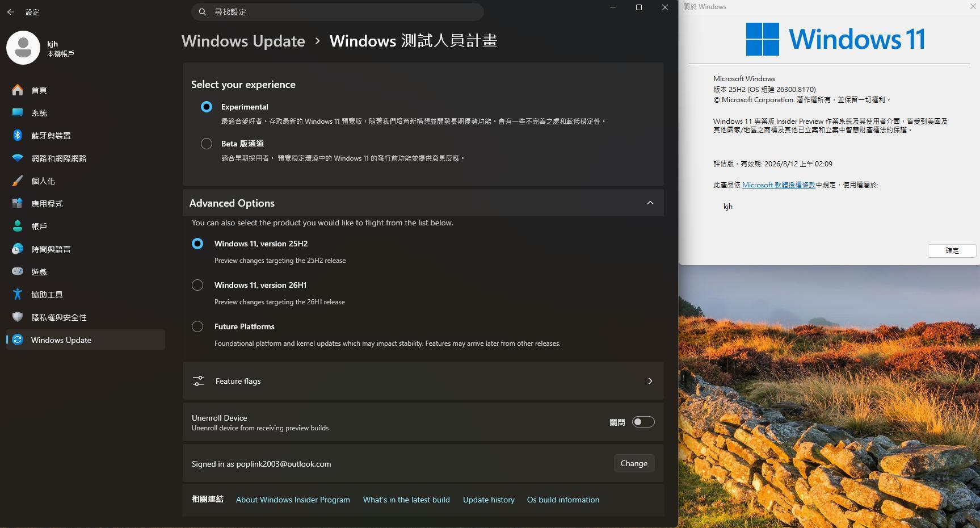This screenshot has height=528, width=980.
Task: Select the Beta 版通道 radio button
Action: [207, 144]
